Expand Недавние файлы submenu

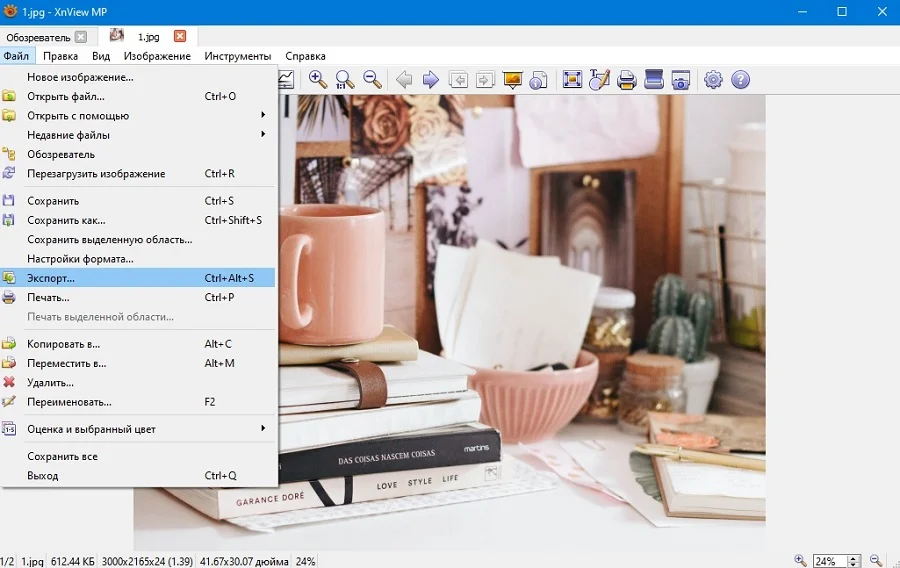[138, 135]
